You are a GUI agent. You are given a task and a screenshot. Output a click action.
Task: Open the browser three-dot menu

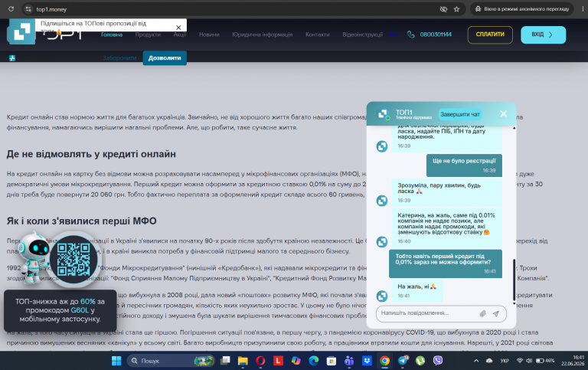(x=583, y=9)
